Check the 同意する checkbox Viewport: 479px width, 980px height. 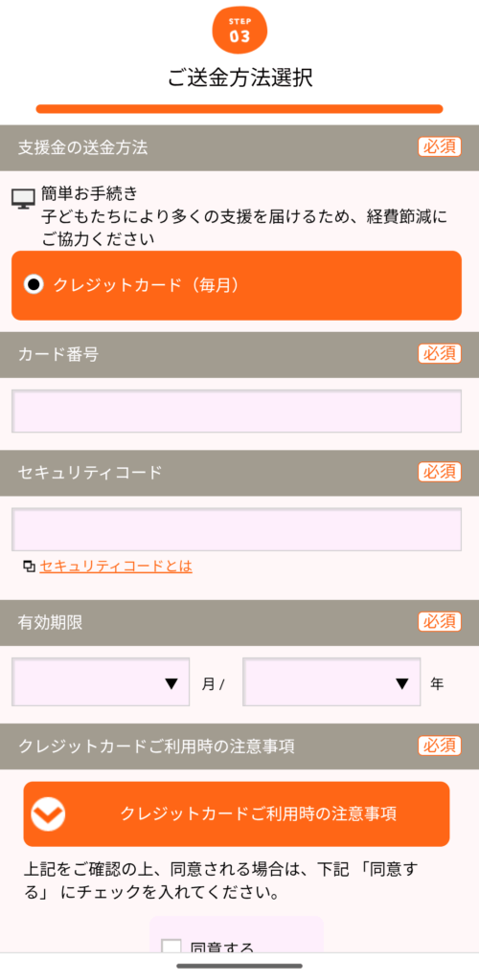[x=171, y=946]
